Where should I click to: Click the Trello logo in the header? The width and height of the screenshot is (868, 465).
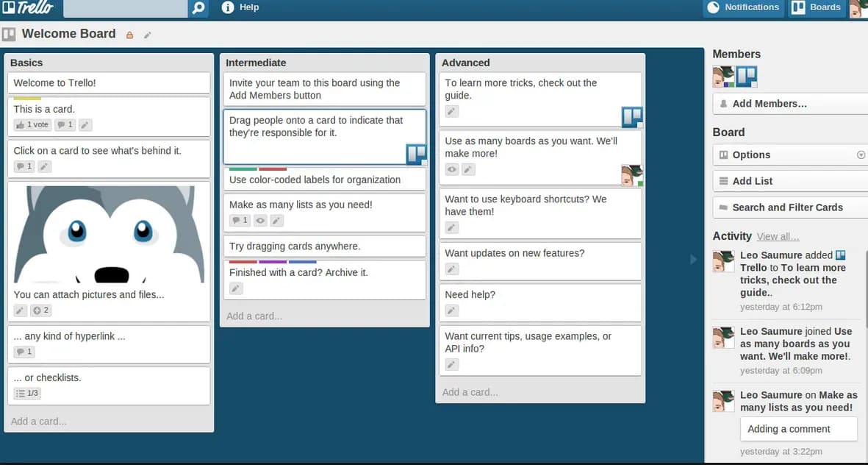click(28, 8)
